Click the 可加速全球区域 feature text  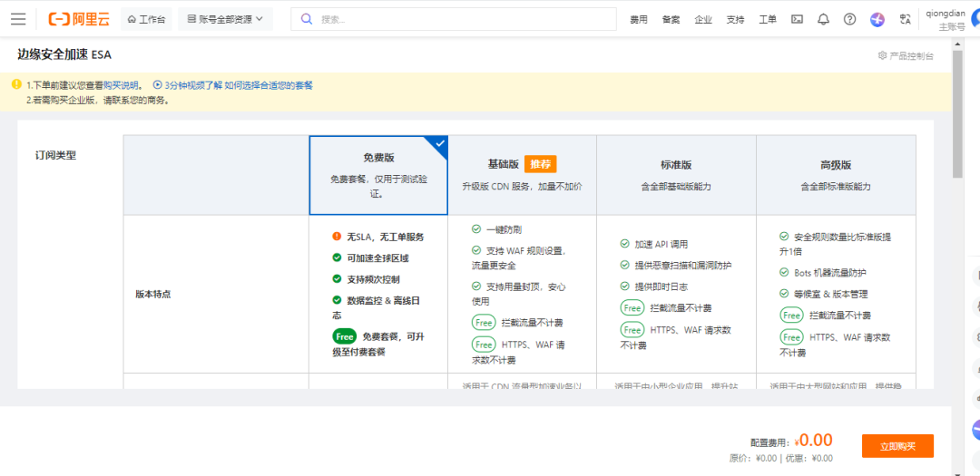377,258
